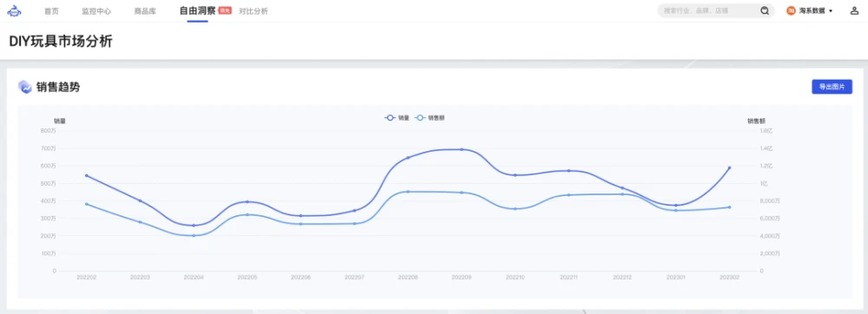Click the 销售趋势 section chart icon
The image size is (868, 314).
[x=25, y=86]
